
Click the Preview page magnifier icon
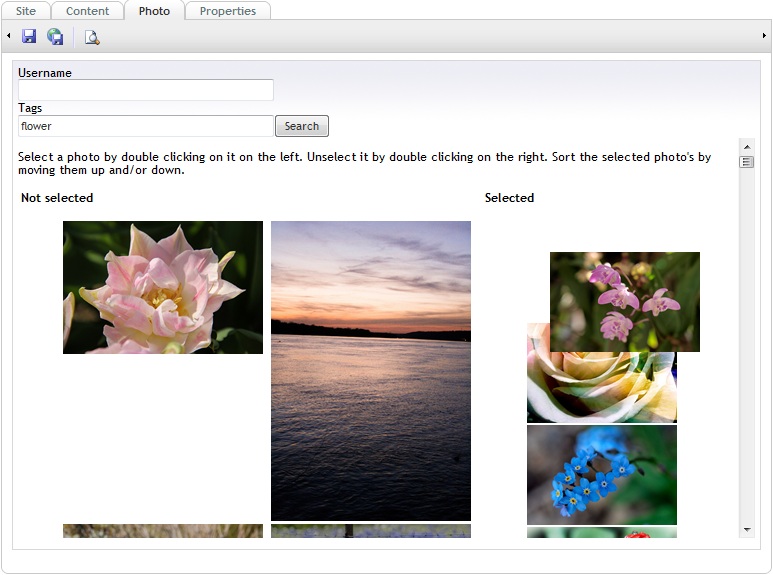pos(92,37)
